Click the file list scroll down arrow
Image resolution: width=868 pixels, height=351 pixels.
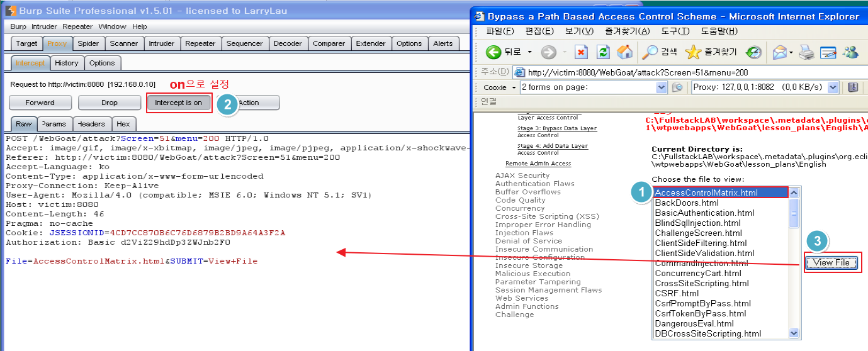(794, 333)
